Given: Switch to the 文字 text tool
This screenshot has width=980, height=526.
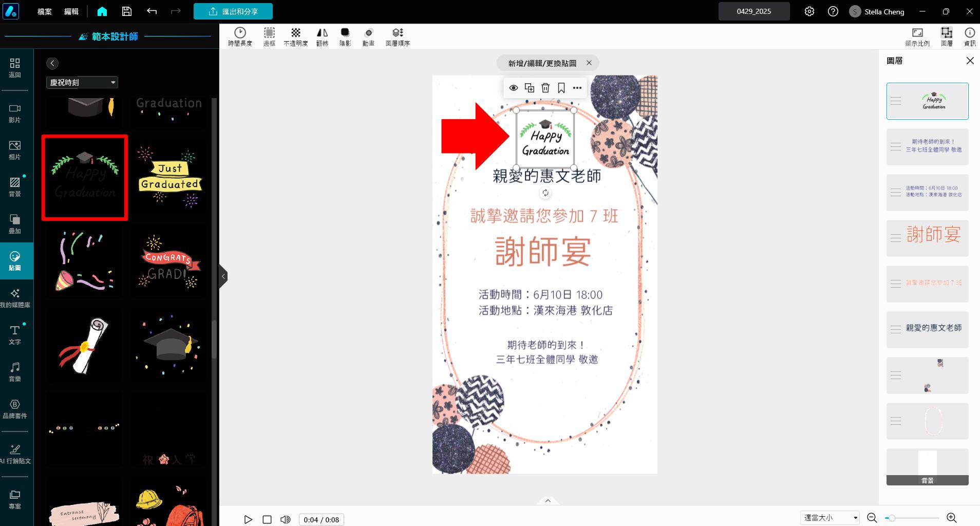Looking at the screenshot, I should click(15, 334).
